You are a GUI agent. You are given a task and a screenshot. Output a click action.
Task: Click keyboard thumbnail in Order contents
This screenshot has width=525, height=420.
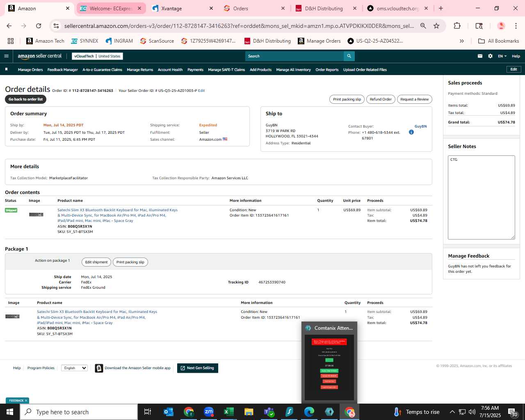click(x=36, y=215)
